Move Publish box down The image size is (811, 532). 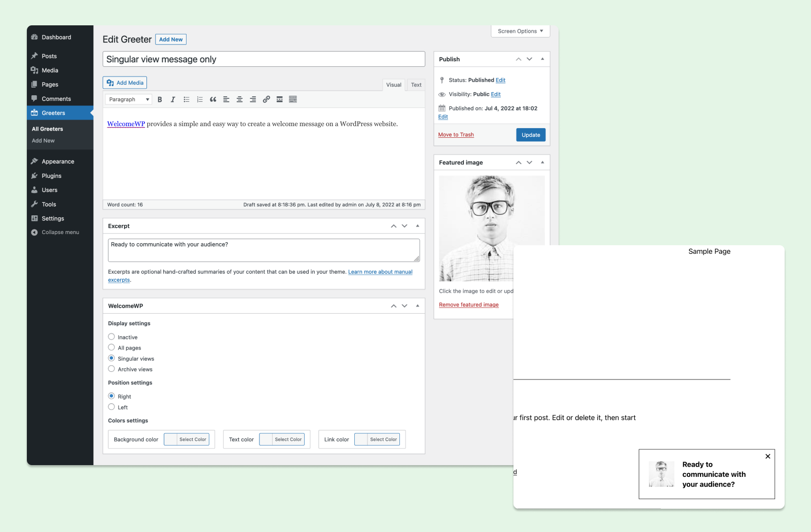click(530, 59)
